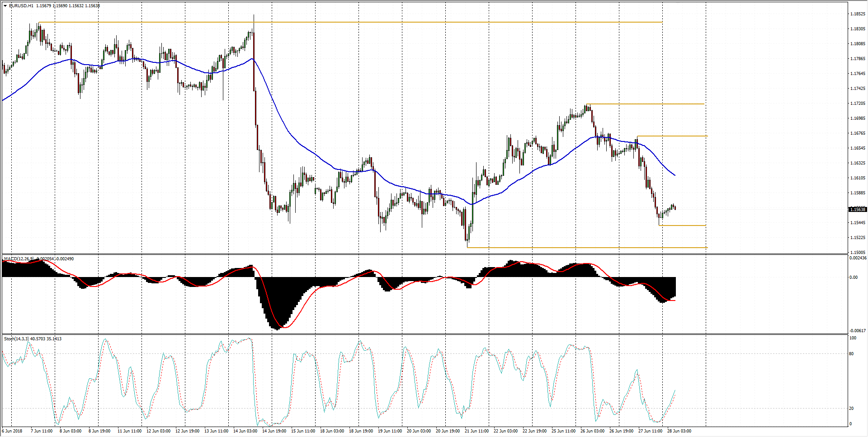Click the 21 Jun 11:00 time label
This screenshot has height=437, width=868.
(476, 431)
